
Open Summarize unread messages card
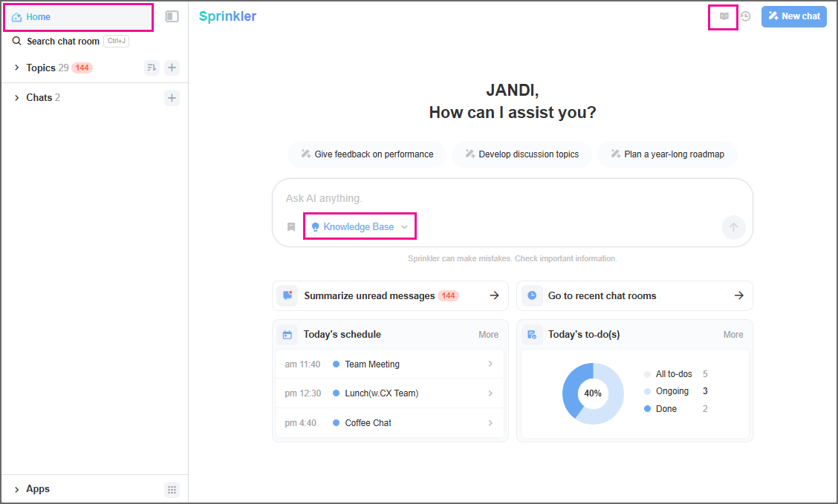(x=390, y=295)
